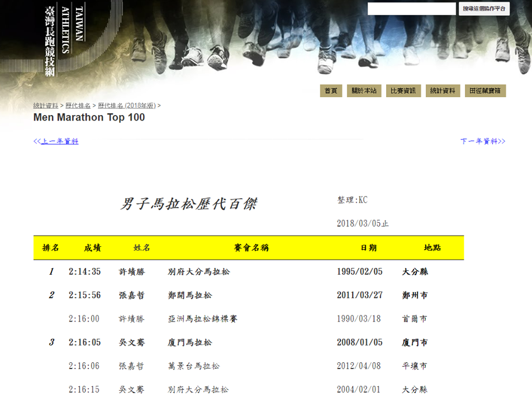Image resolution: width=532 pixels, height=402 pixels.
Task: Click 張嘉哲 in the 2:15:56 row
Action: click(x=132, y=295)
